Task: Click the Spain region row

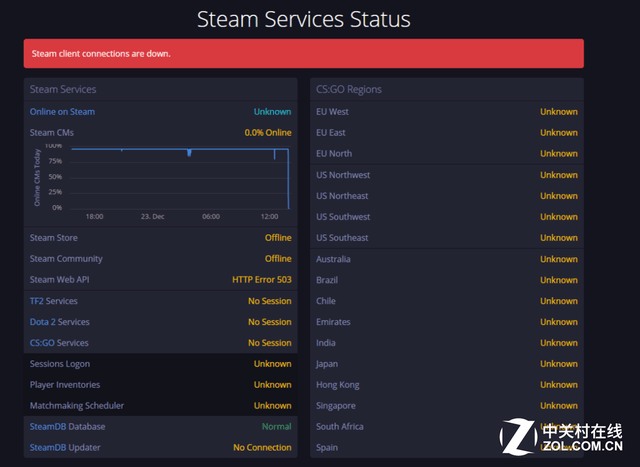Action: click(x=447, y=447)
